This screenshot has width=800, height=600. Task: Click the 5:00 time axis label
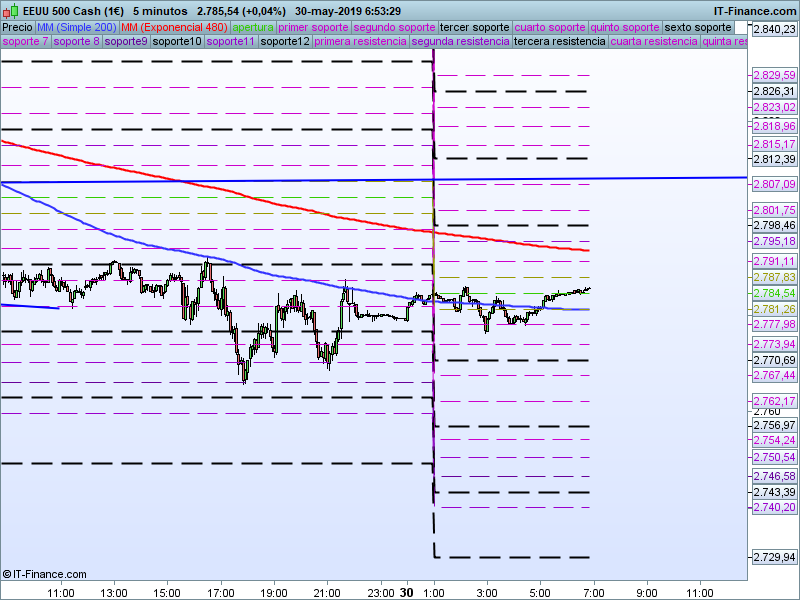click(x=540, y=593)
